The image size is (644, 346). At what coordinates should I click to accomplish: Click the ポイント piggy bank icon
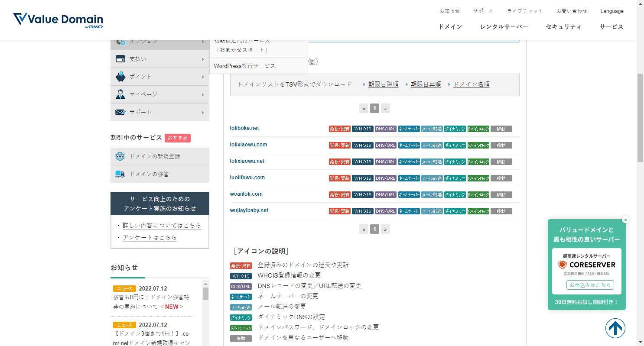coord(120,76)
